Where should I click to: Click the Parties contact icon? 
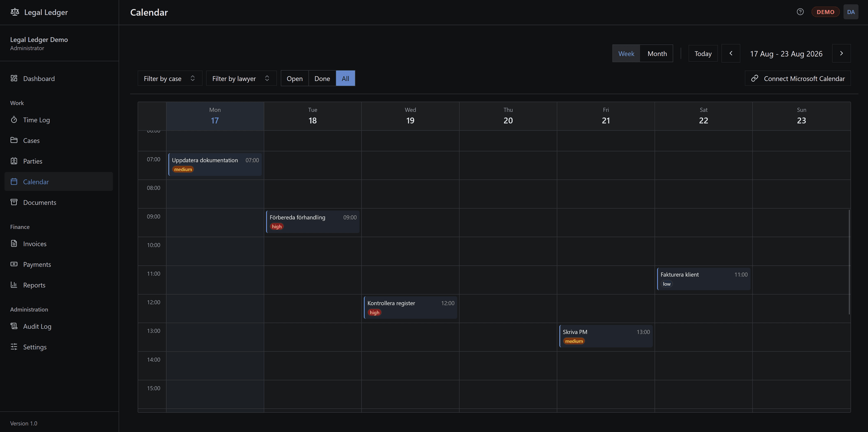click(x=14, y=161)
